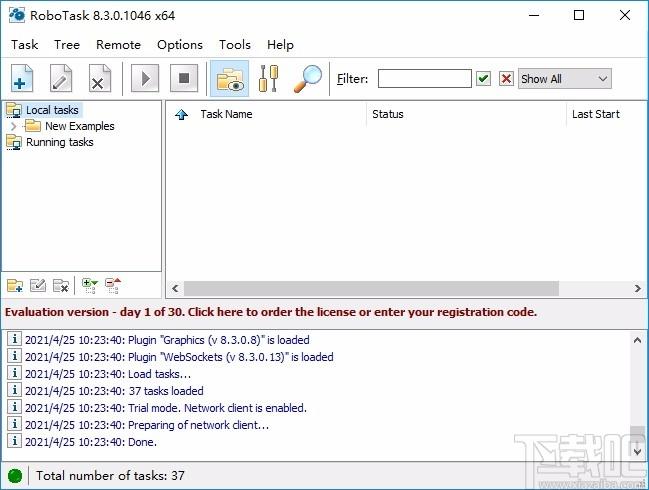649x490 pixels.
Task: Click the evaluation version license link
Action: [271, 312]
